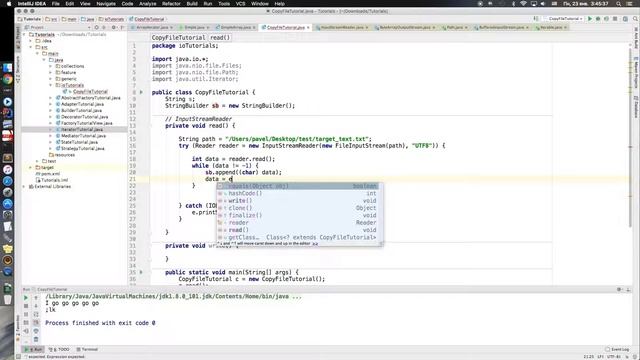Open Chrome from the Dock
The height and width of the screenshot is (360, 640).
(x=7, y=80)
